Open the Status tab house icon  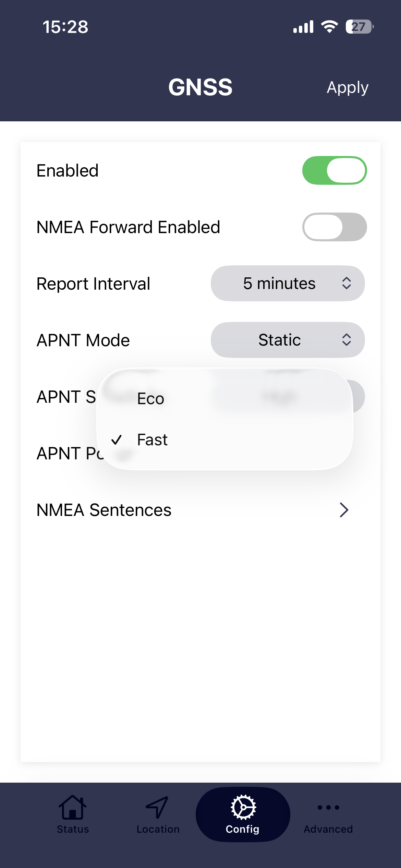pyautogui.click(x=72, y=807)
